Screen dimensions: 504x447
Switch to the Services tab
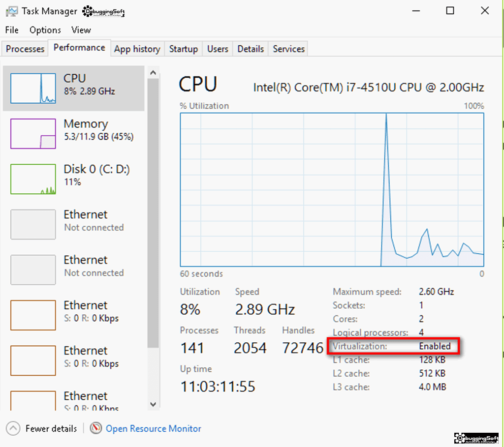click(288, 49)
